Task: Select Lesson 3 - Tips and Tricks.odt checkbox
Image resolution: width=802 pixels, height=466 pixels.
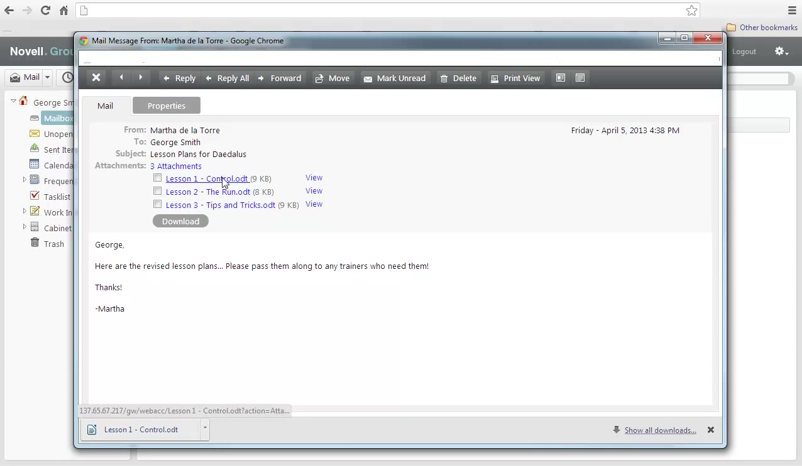Action: 158,204
